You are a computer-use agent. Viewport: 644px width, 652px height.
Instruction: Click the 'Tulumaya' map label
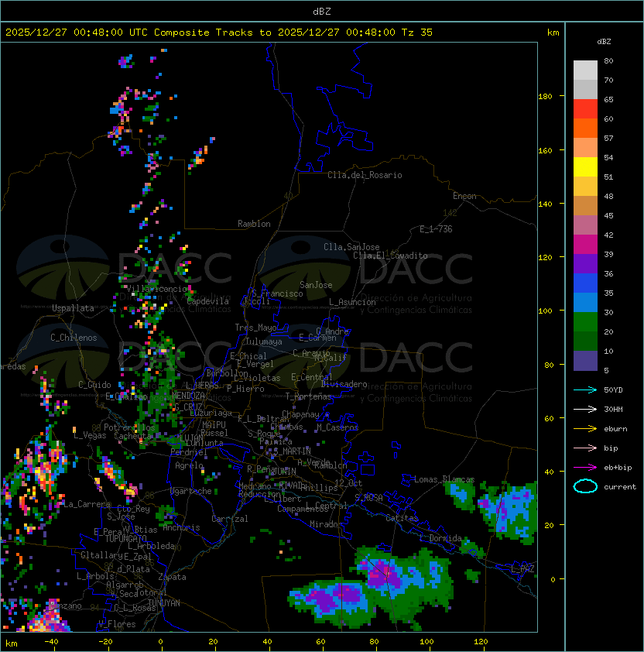click(264, 341)
